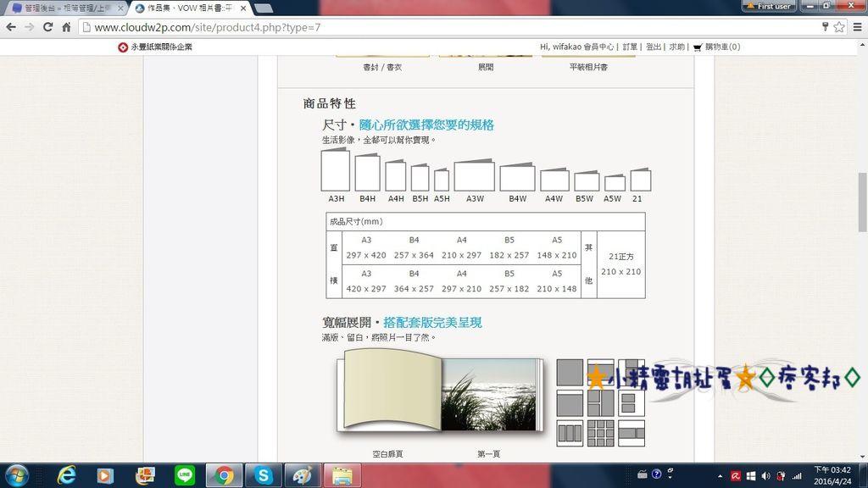Click the 420 x 297 table cell
Image resolution: width=868 pixels, height=488 pixels.
(366, 289)
